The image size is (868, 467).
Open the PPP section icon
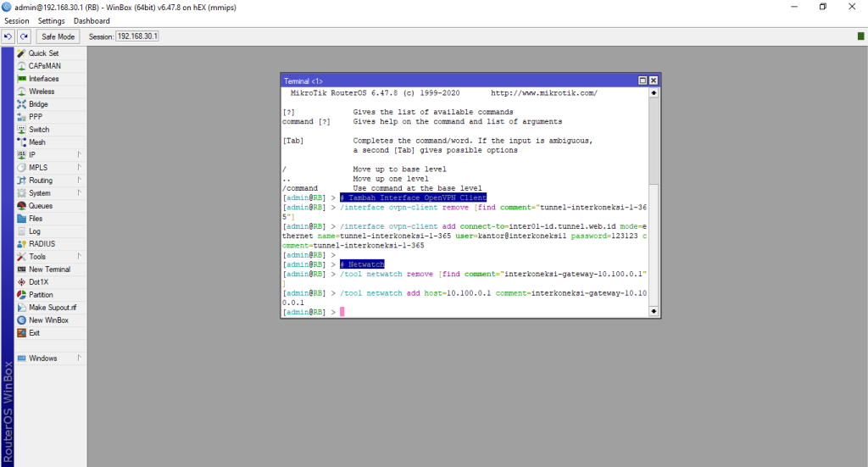tap(22, 117)
